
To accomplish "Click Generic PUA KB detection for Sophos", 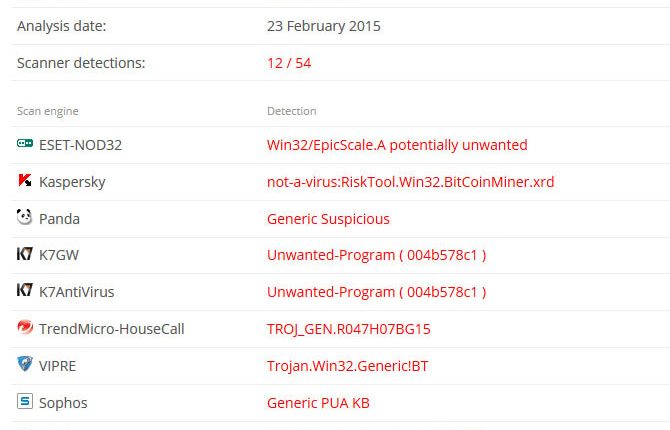I will (318, 403).
